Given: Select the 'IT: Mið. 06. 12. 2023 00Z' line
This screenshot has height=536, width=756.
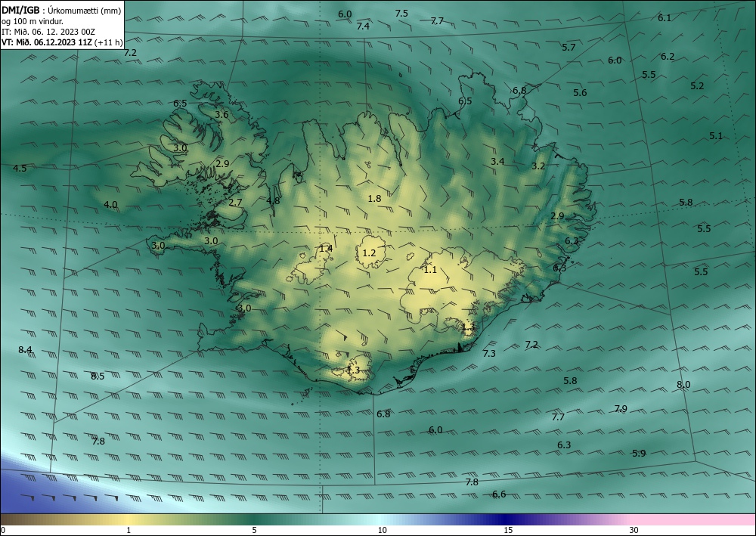Looking at the screenshot, I should 48,32.
